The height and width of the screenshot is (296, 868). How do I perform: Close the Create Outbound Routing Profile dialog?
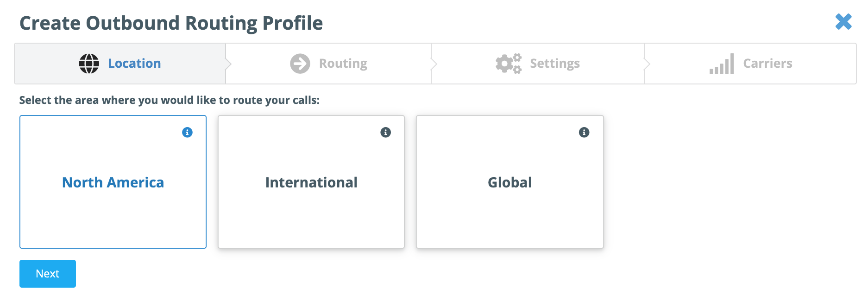point(843,21)
